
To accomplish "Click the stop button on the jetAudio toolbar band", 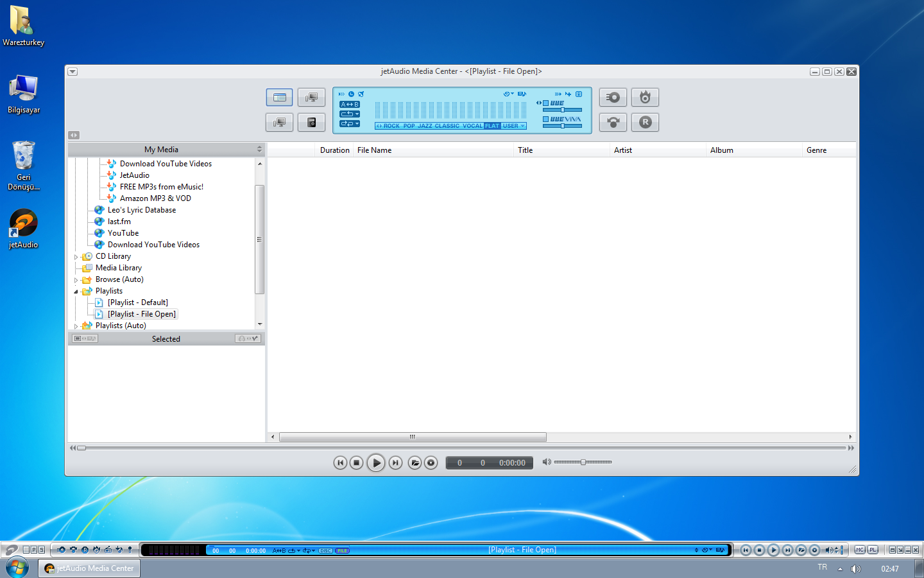I will click(x=759, y=550).
